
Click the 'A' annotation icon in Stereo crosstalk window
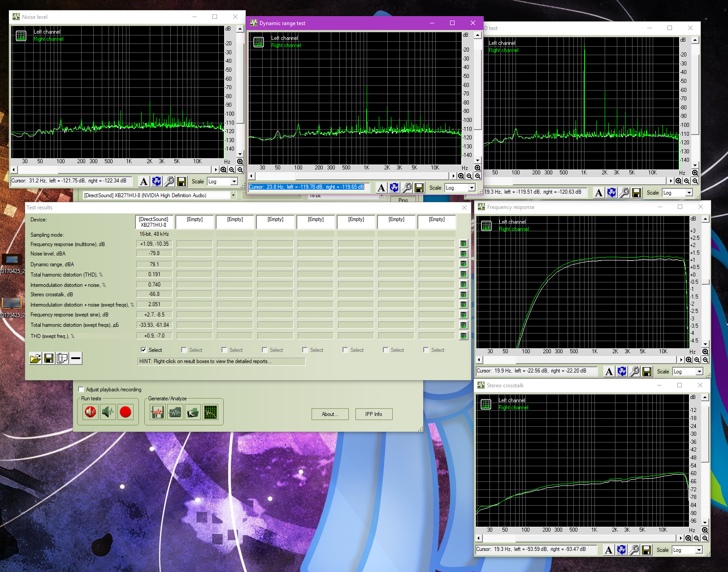pyautogui.click(x=608, y=550)
